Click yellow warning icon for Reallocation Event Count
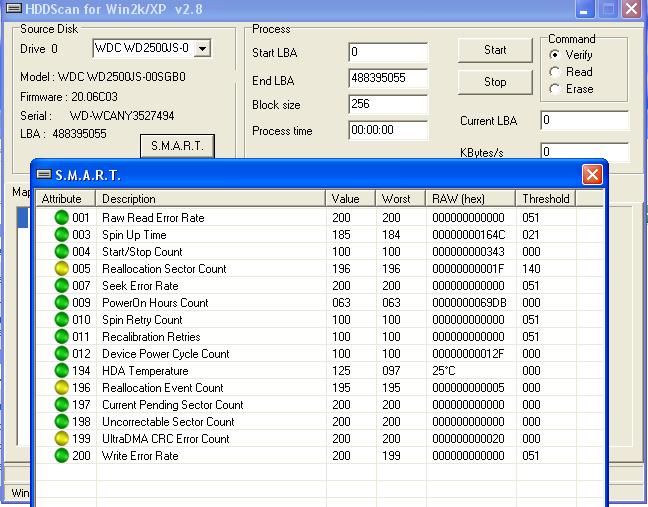 (62, 388)
